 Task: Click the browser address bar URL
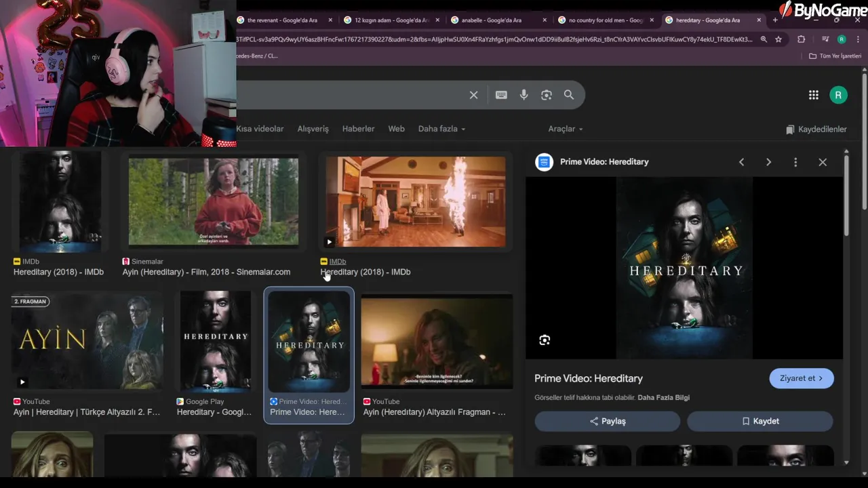click(x=494, y=39)
